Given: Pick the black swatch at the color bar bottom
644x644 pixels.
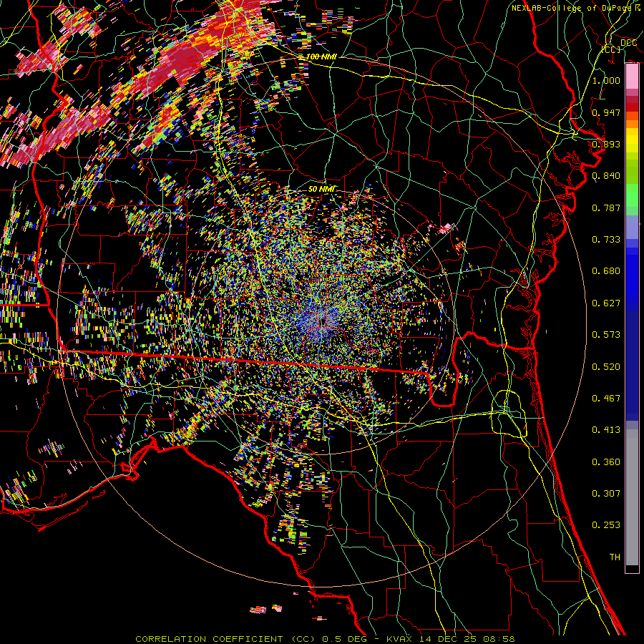Looking at the screenshot, I should pyautogui.click(x=632, y=569).
